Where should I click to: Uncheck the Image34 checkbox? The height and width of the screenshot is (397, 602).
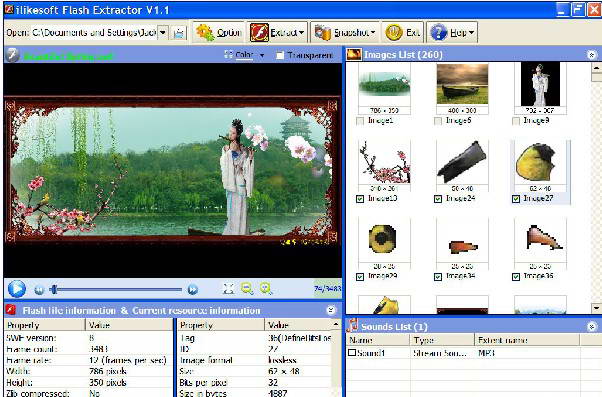438,277
